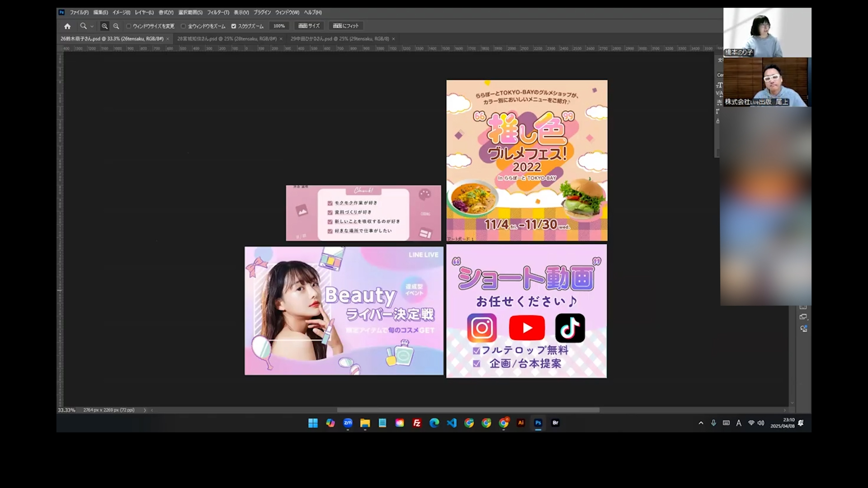Click the partially hidden Character panel T icon

click(x=719, y=85)
